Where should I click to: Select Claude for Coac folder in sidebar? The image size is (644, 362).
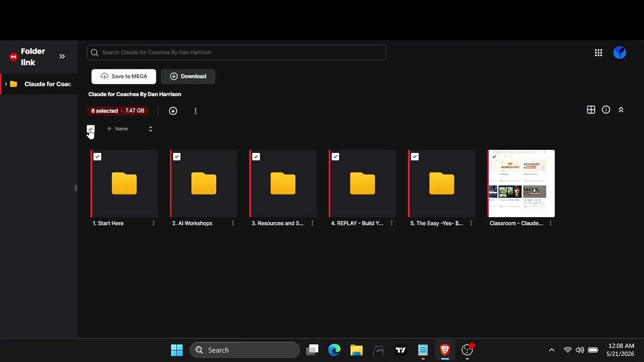click(x=39, y=84)
